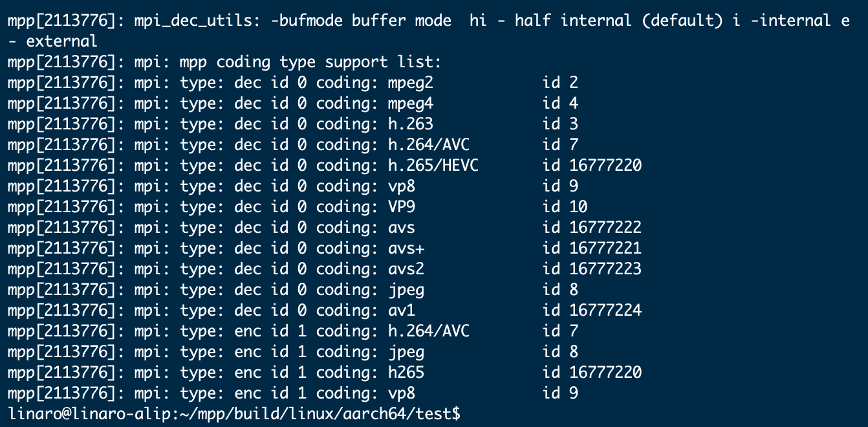Viewport: 868px width, 427px height.
Task: Click jpeg in the enc row
Action: click(x=406, y=352)
